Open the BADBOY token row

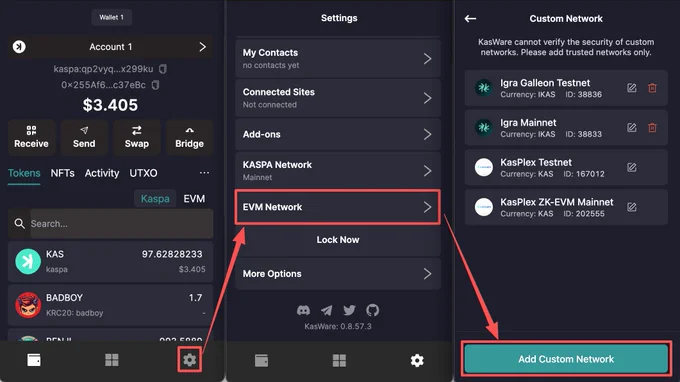tap(111, 305)
